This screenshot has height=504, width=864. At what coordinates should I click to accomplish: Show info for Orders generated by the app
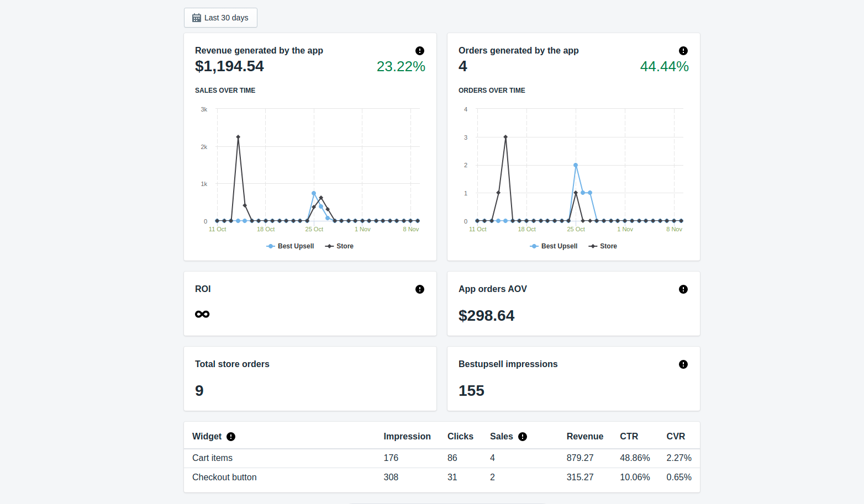click(x=683, y=51)
